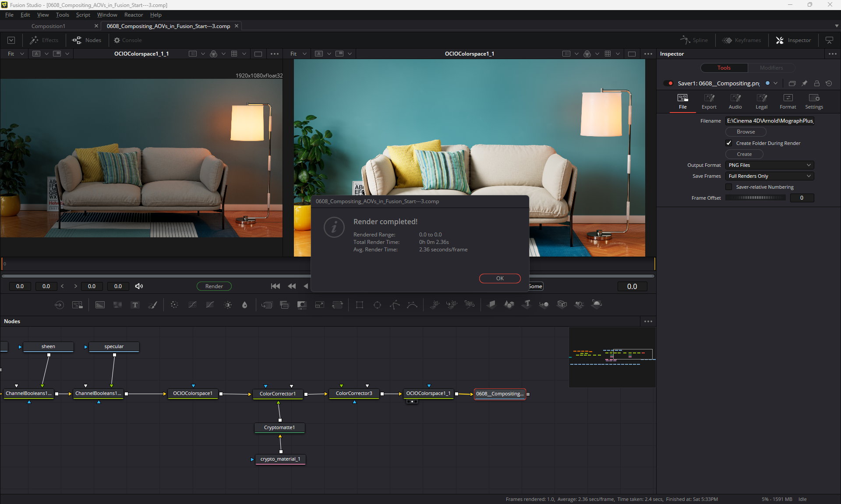Select the Text+ tool in toolbar
The image size is (841, 504).
[135, 305]
